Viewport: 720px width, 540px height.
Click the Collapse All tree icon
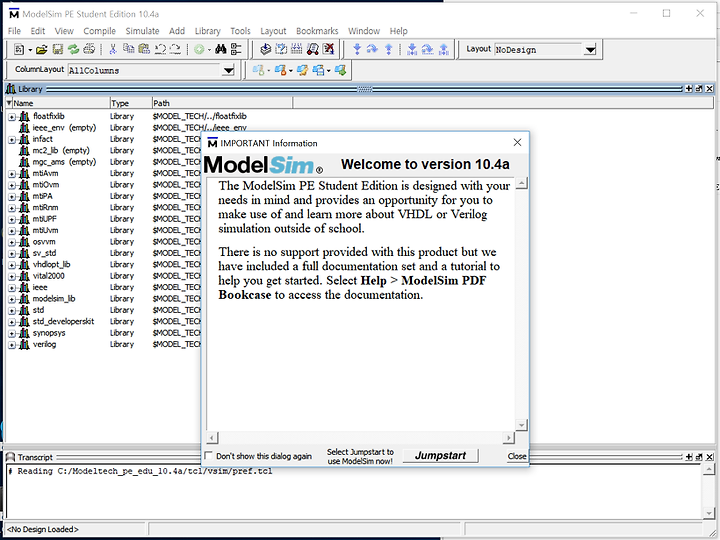(x=236, y=49)
